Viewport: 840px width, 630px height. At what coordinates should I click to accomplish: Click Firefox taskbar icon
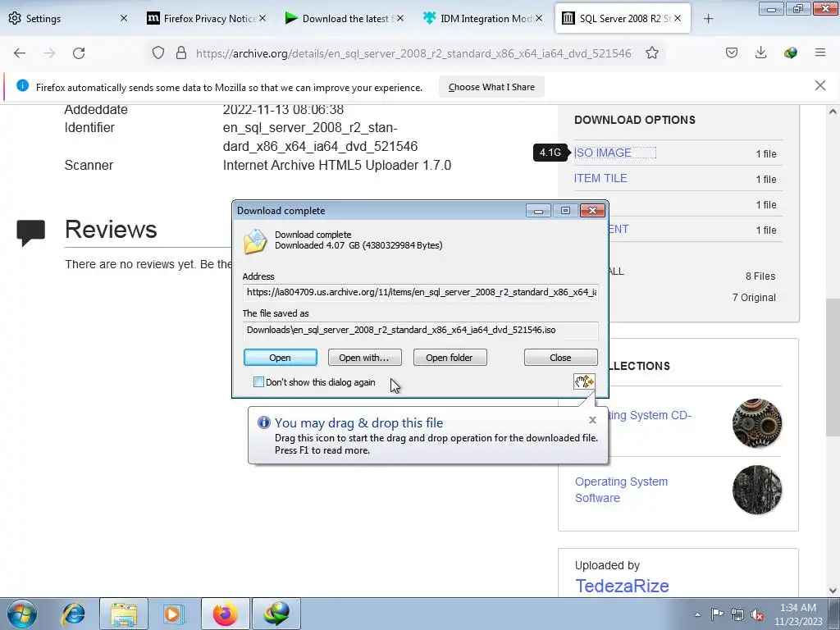click(x=225, y=614)
